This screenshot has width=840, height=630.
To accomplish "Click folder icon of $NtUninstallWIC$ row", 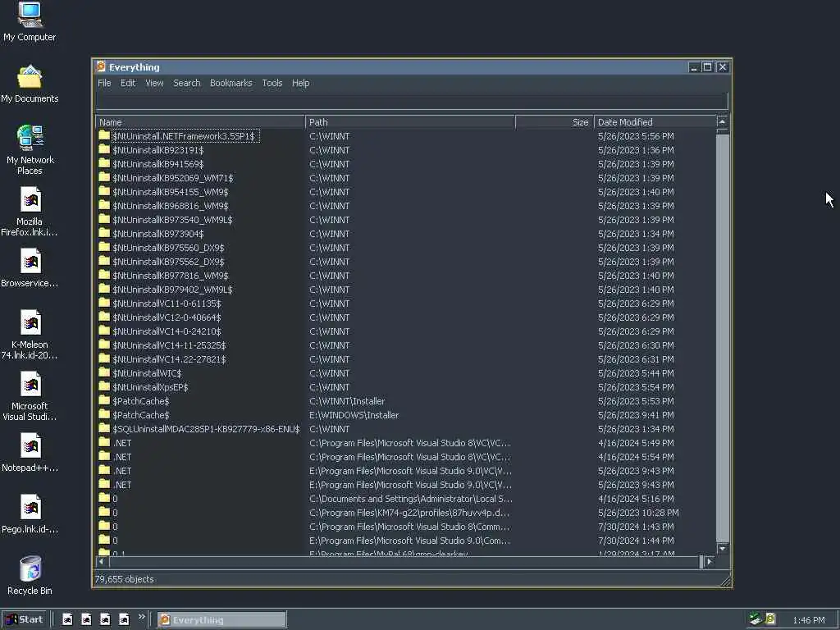I will click(104, 372).
